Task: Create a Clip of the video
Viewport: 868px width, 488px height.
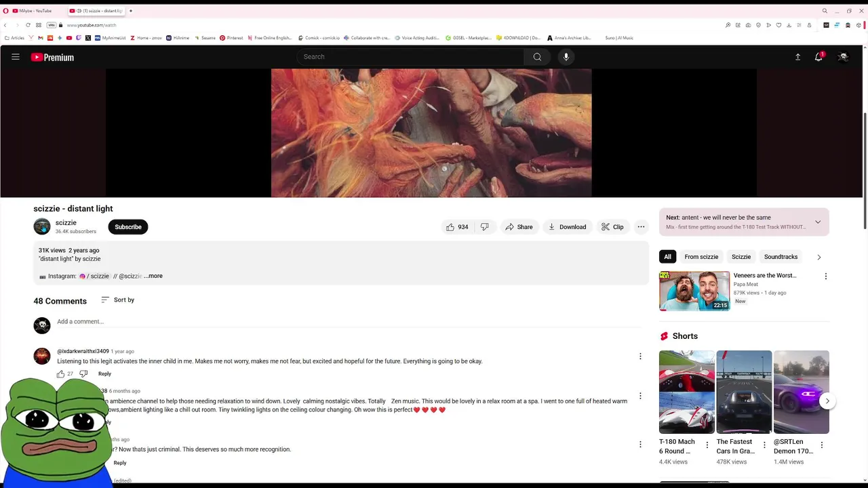Action: (x=612, y=227)
